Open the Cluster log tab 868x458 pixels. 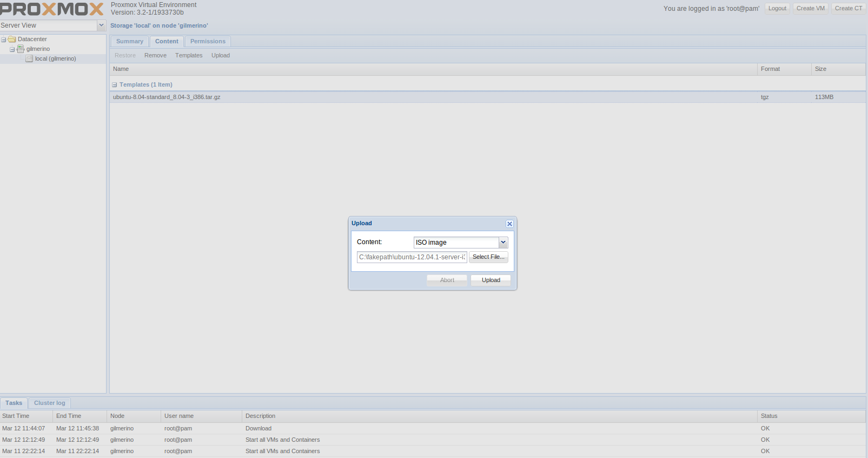point(49,403)
